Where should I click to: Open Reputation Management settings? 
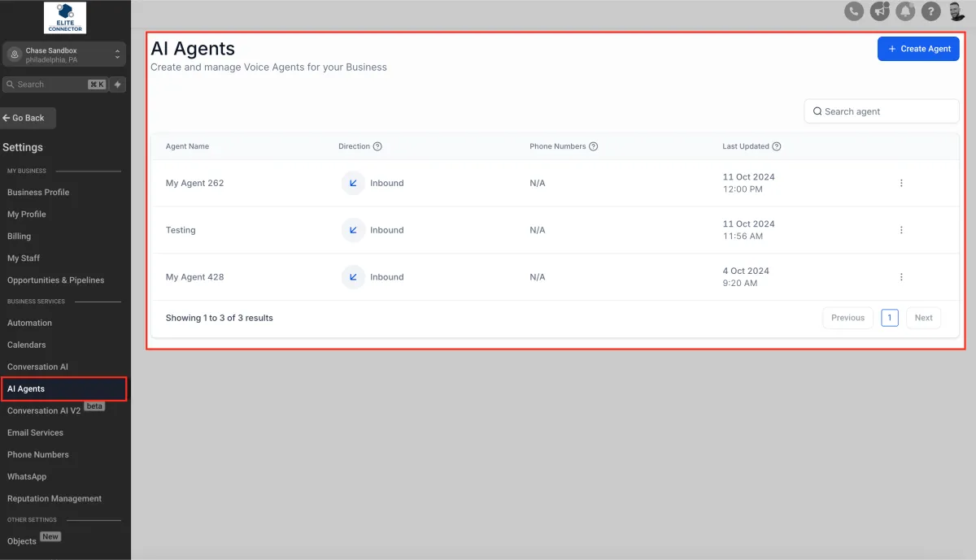point(54,498)
